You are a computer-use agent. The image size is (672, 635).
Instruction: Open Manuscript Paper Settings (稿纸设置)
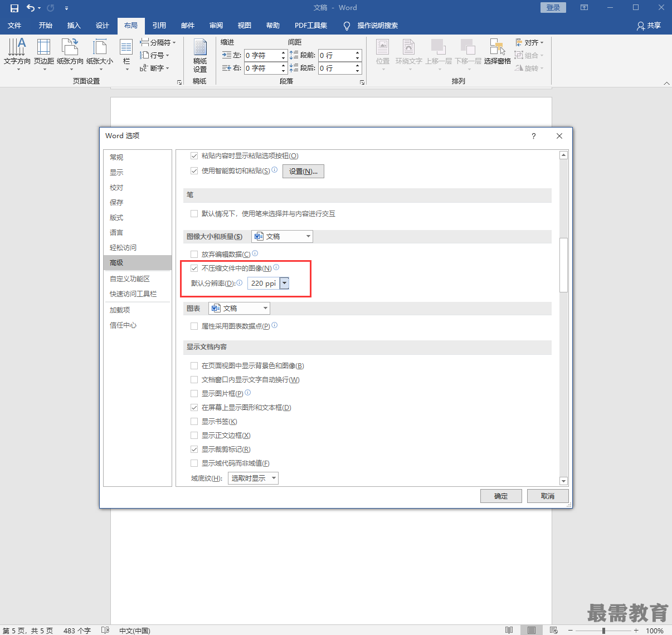click(x=200, y=55)
